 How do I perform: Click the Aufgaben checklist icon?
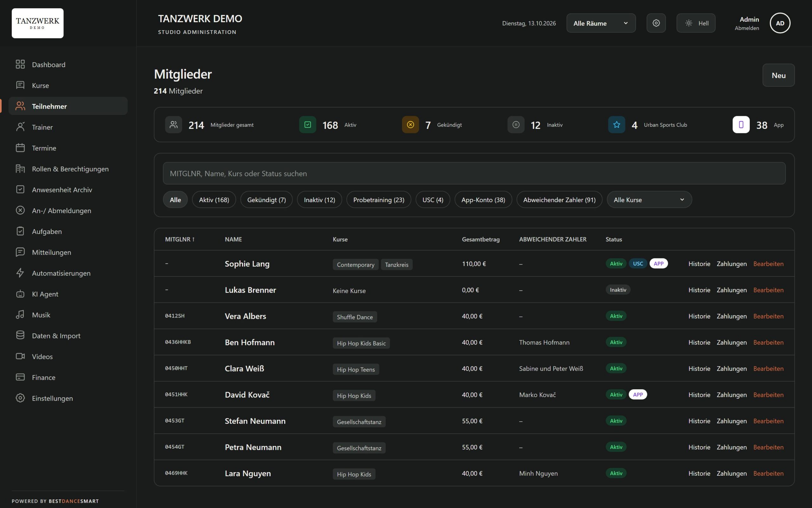20,231
